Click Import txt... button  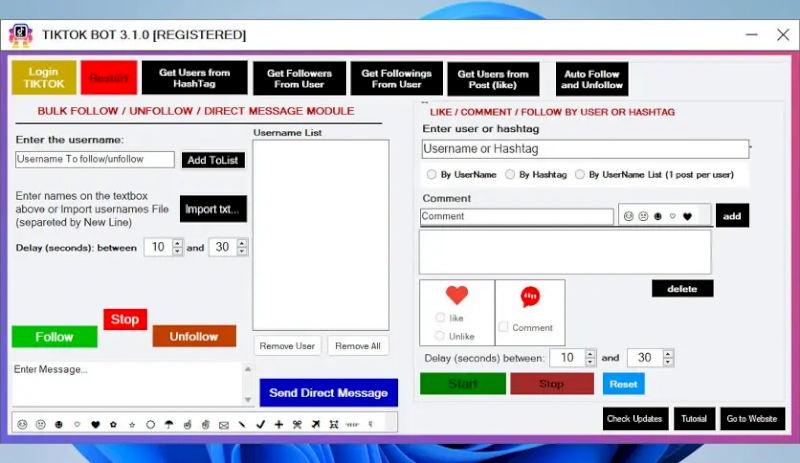click(213, 209)
